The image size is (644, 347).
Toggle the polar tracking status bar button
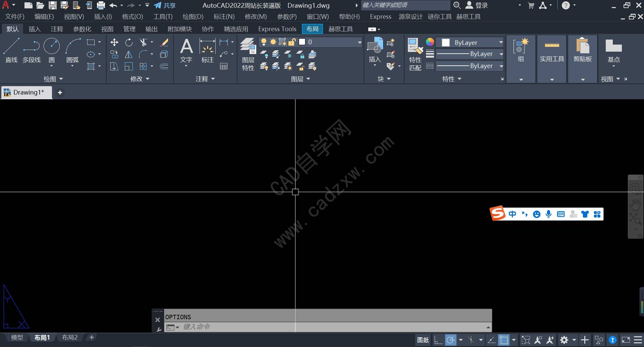click(x=450, y=340)
